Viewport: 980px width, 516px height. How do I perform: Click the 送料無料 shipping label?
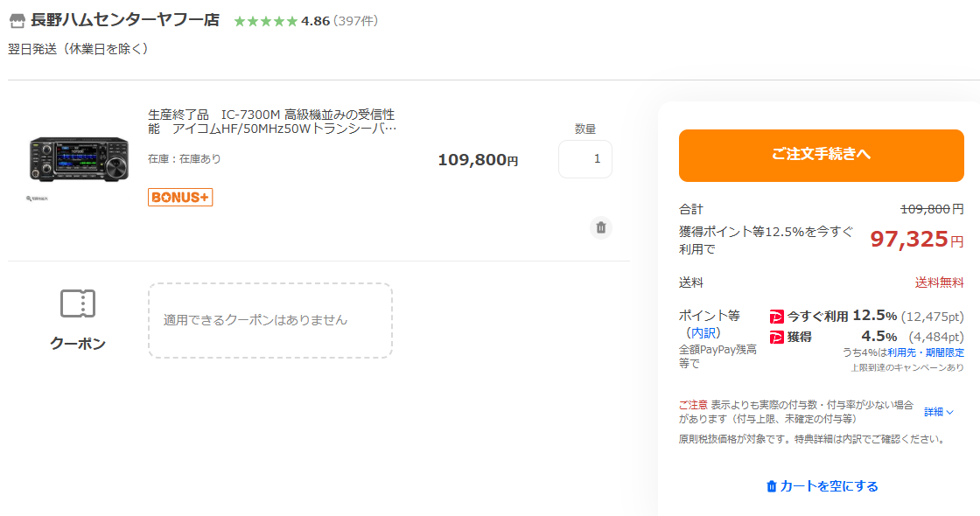click(939, 282)
